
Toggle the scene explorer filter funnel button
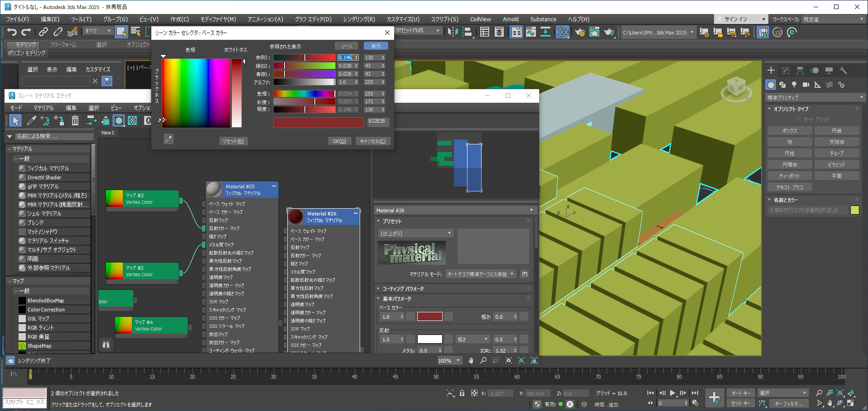pyautogui.click(x=107, y=81)
